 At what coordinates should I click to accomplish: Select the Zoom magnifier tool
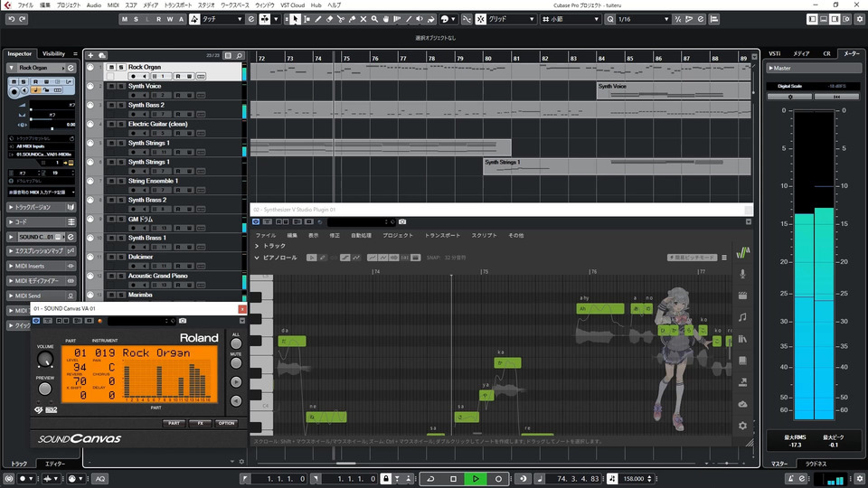coord(374,19)
